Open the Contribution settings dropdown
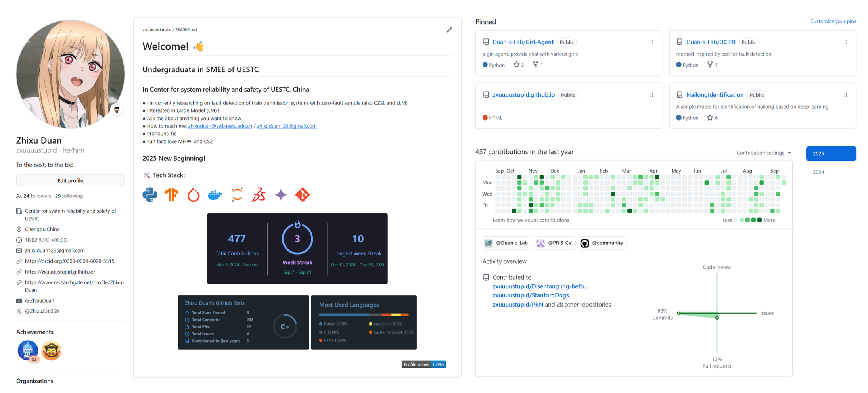The image size is (868, 393). click(x=763, y=153)
